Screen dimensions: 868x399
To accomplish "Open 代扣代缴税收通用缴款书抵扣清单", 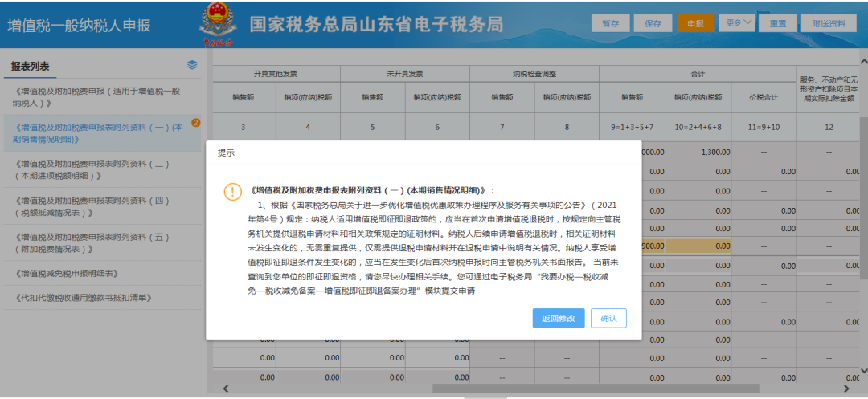I will point(101,298).
